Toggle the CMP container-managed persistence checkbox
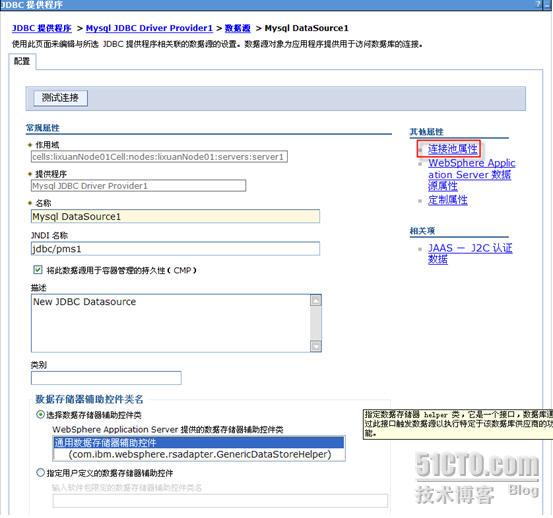This screenshot has width=553, height=518. (x=37, y=270)
